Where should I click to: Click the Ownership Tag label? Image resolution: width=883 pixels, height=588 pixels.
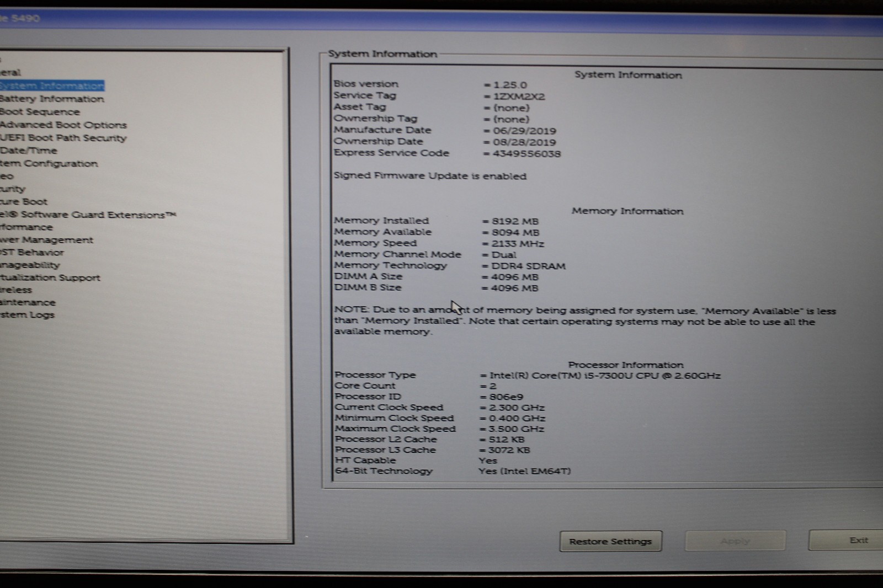pyautogui.click(x=375, y=119)
